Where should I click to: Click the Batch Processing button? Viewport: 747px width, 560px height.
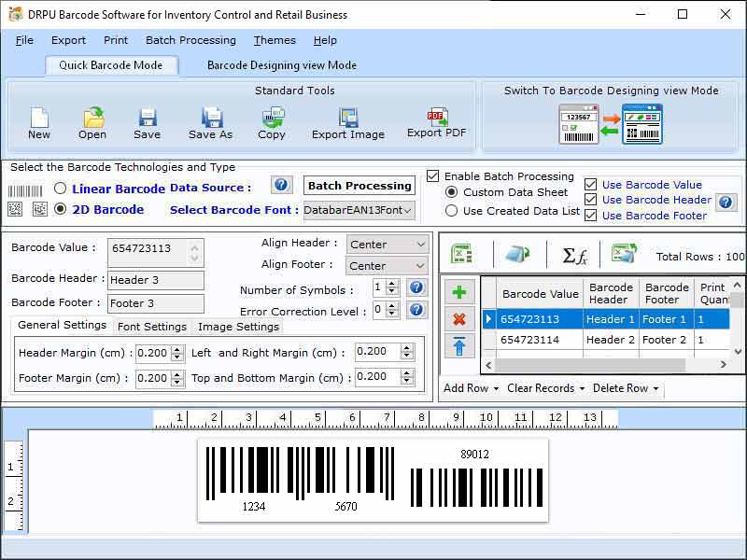pyautogui.click(x=359, y=186)
